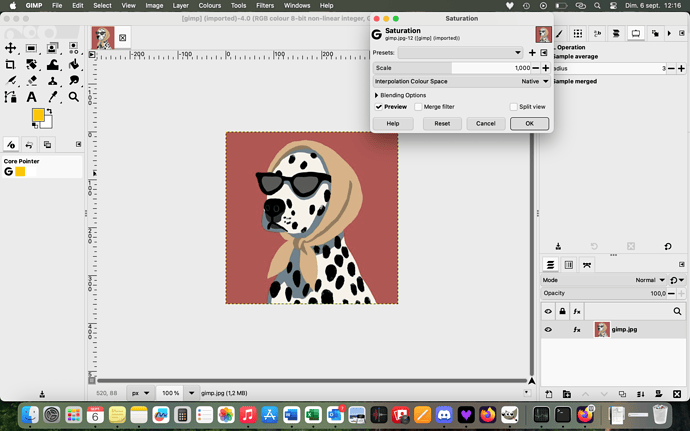Select the Paths tool

(10, 97)
